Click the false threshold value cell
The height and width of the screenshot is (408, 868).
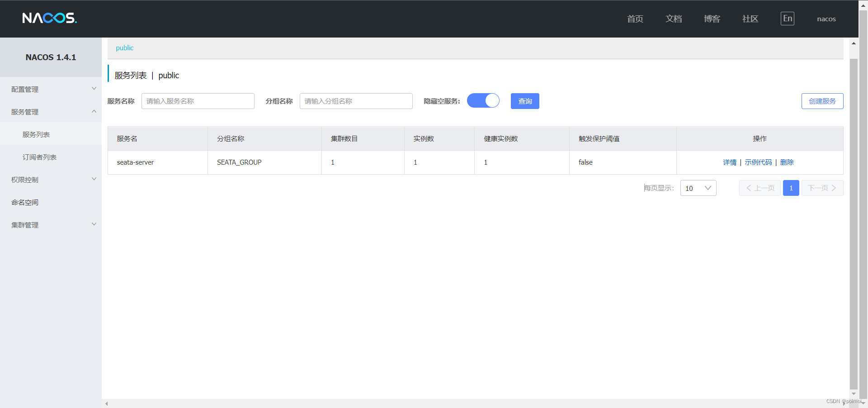[x=623, y=162]
